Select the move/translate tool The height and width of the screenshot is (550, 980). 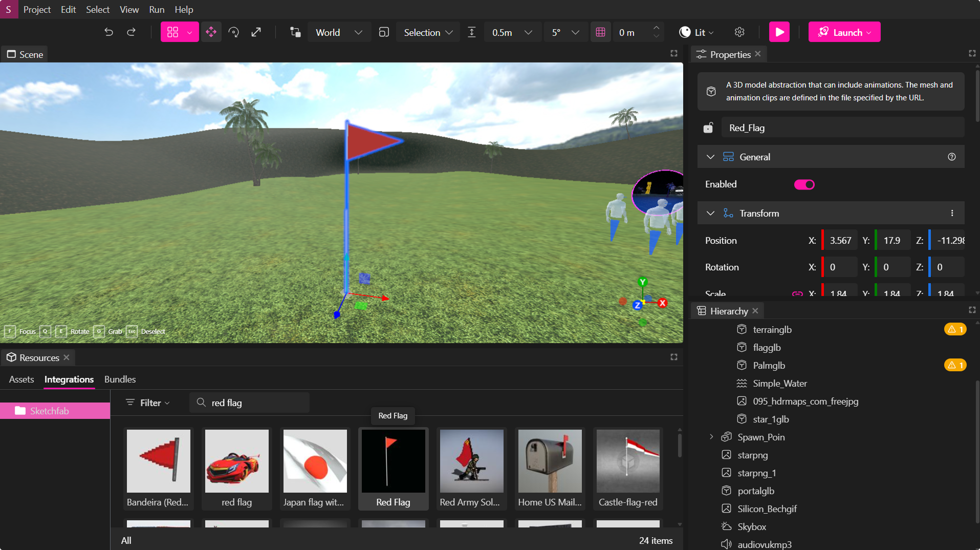211,32
